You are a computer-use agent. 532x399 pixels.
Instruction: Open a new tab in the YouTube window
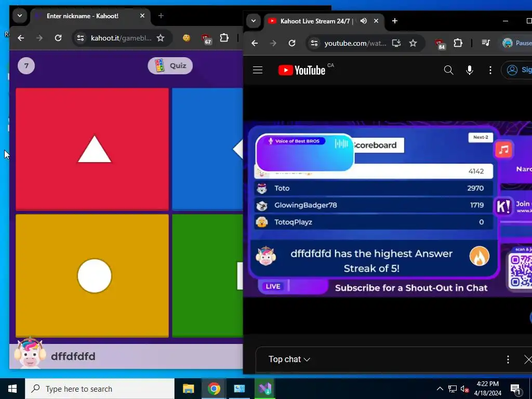[x=395, y=21]
